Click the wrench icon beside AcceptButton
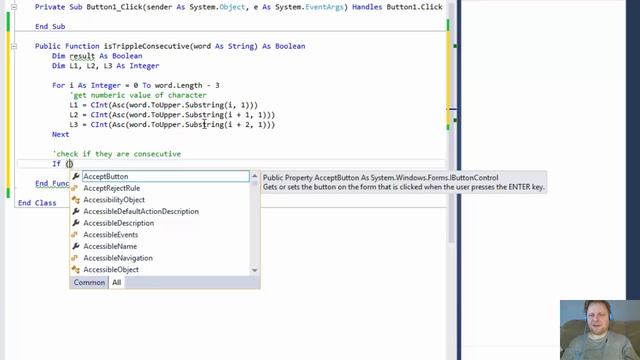 pos(76,176)
